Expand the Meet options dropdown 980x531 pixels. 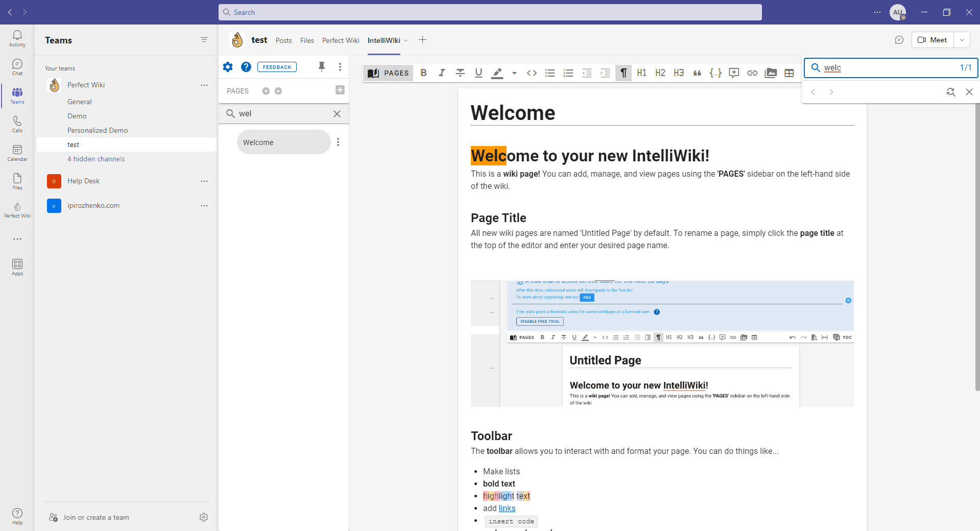(962, 40)
